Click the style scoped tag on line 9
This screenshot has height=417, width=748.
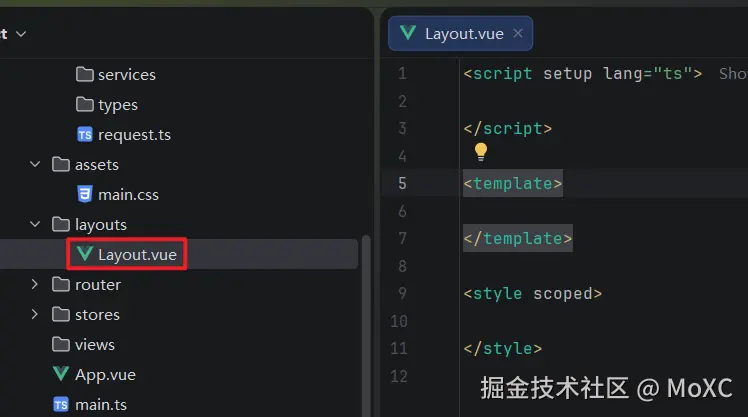[x=532, y=293]
